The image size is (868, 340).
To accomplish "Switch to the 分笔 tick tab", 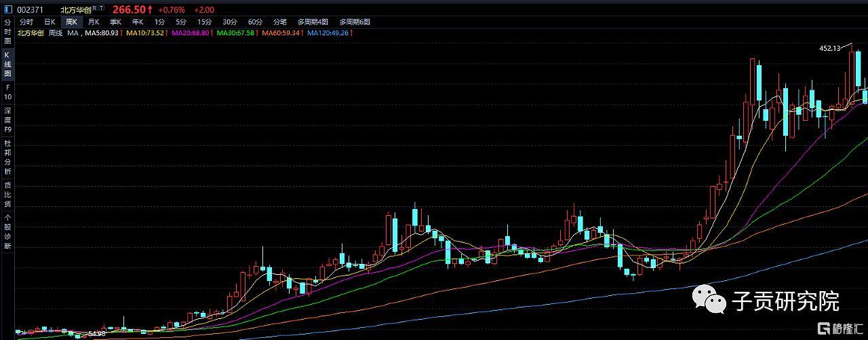I will [x=279, y=22].
